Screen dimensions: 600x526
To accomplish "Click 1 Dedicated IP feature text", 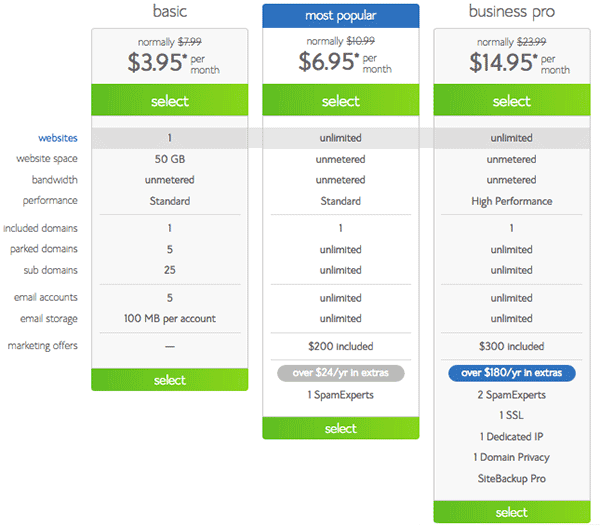I will pos(512,436).
